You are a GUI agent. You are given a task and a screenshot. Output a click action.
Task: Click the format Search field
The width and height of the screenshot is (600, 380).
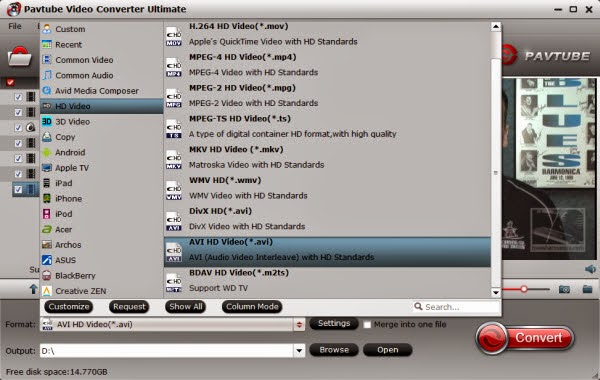(x=456, y=307)
